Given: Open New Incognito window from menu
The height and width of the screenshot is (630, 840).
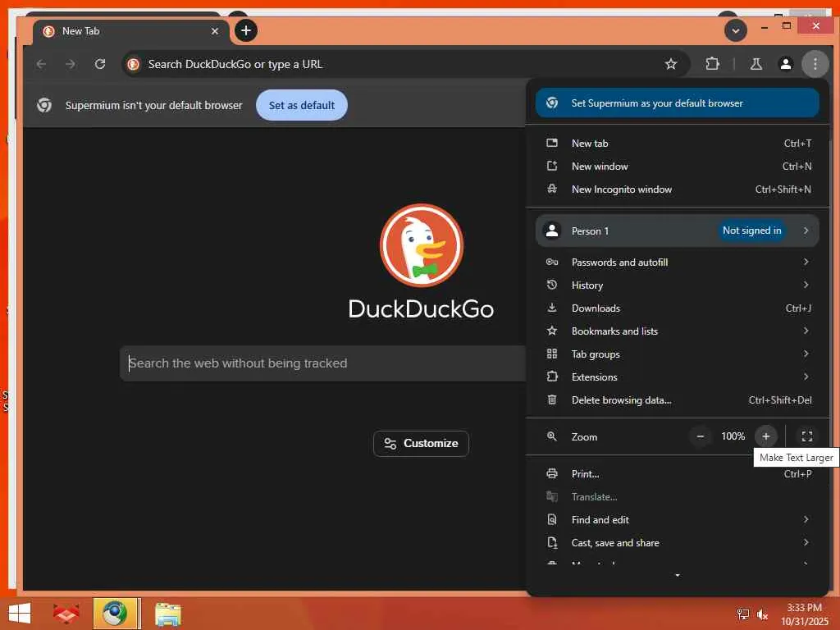Looking at the screenshot, I should (x=677, y=189).
